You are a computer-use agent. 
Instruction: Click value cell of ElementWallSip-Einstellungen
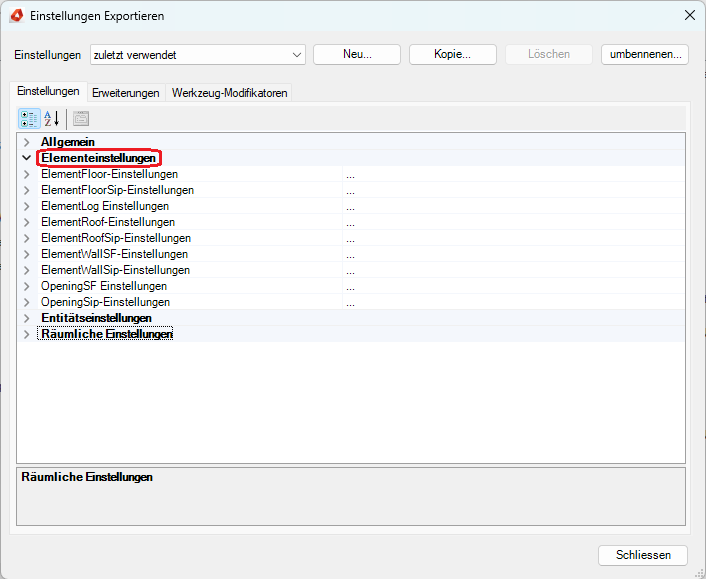514,270
